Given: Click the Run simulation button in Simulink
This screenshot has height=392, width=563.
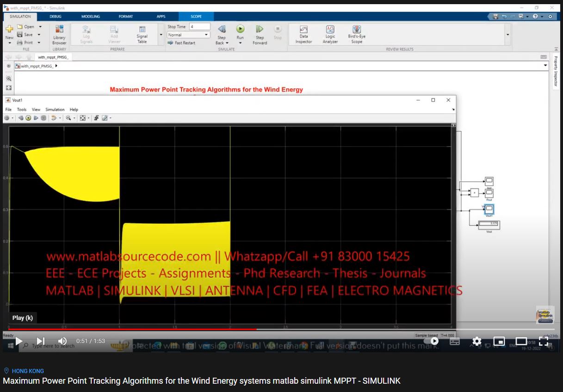Looking at the screenshot, I should [240, 30].
